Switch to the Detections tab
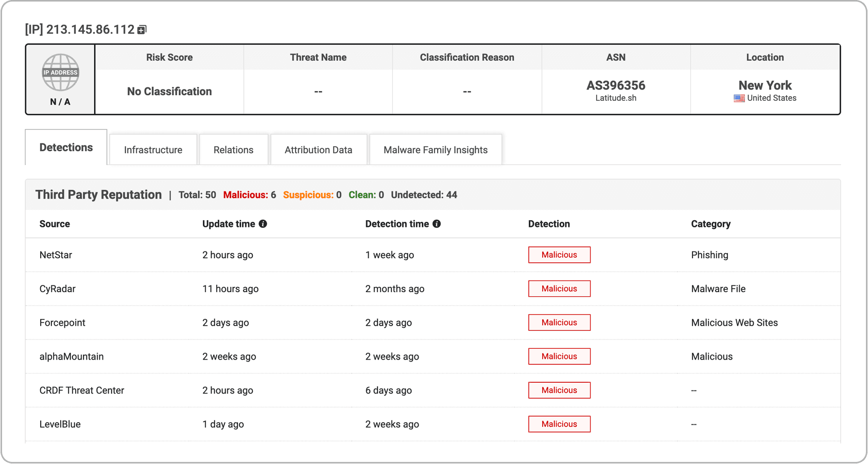868x464 pixels. pyautogui.click(x=66, y=147)
